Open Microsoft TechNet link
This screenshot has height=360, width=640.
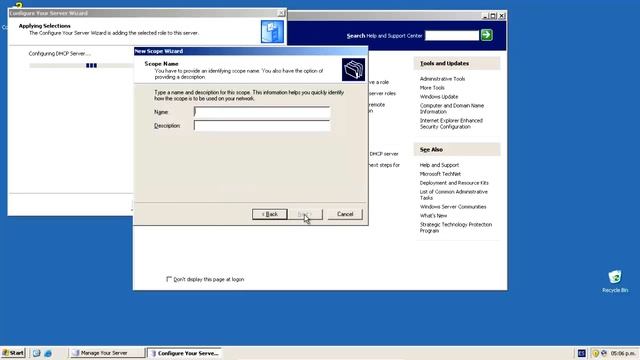click(x=440, y=174)
